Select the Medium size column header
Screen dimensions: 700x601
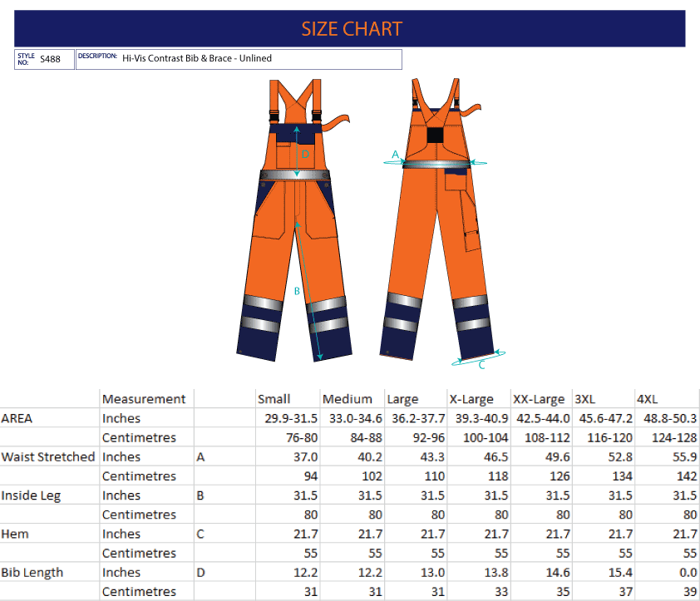pyautogui.click(x=348, y=399)
